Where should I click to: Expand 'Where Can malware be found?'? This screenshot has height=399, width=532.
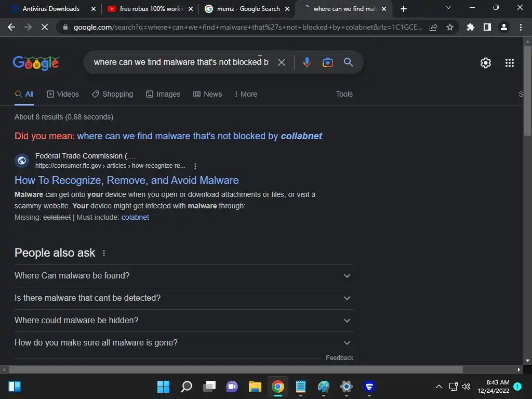(183, 275)
